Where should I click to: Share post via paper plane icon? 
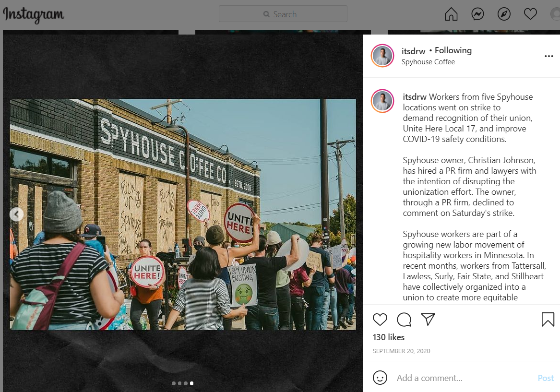click(428, 319)
